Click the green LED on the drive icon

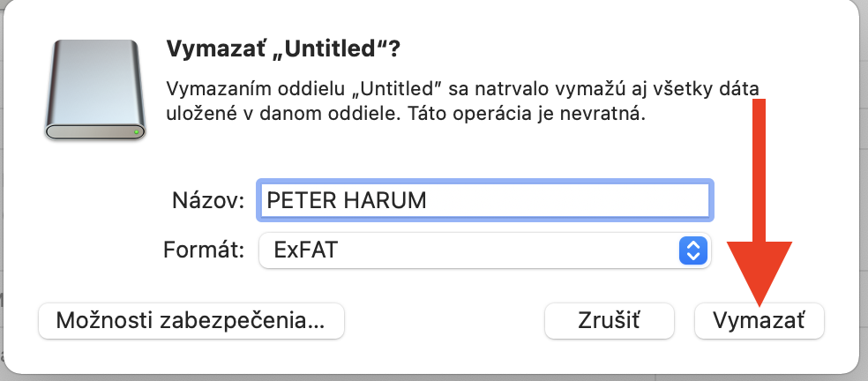click(137, 132)
